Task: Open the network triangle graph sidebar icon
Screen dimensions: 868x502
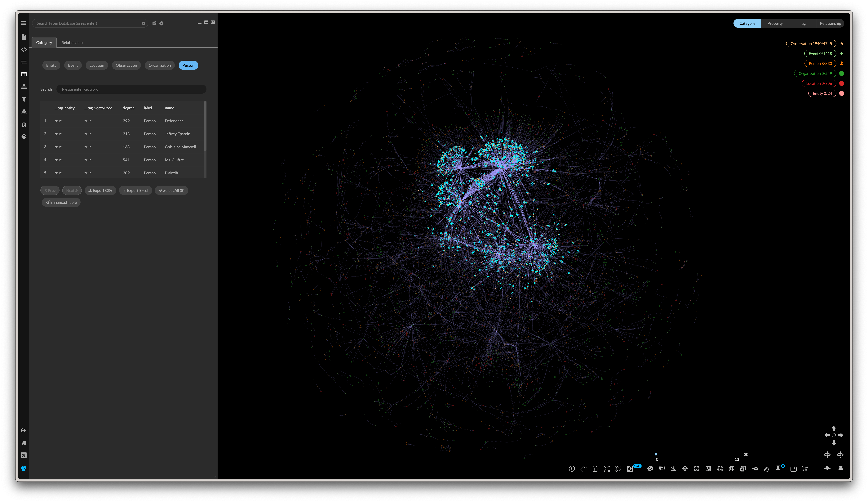Action: [24, 112]
